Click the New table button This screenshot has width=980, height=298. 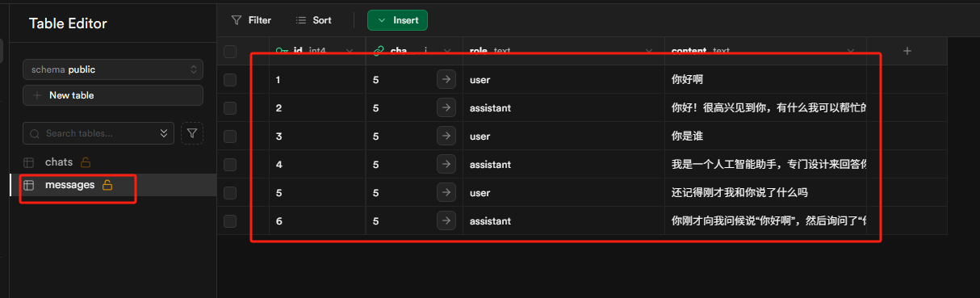pos(113,95)
